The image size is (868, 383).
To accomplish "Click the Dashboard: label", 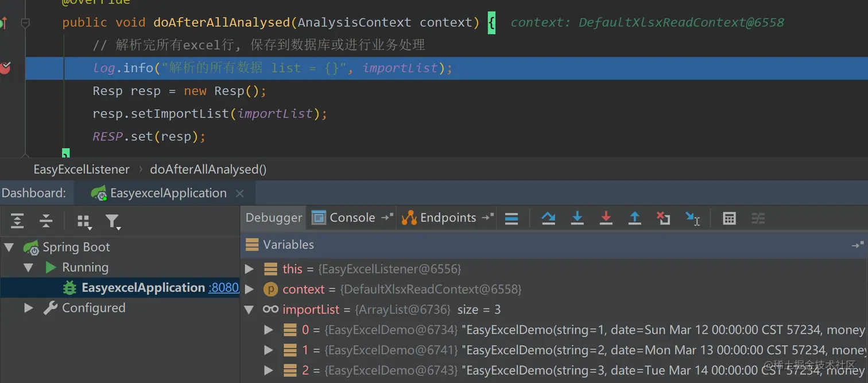I will [33, 193].
